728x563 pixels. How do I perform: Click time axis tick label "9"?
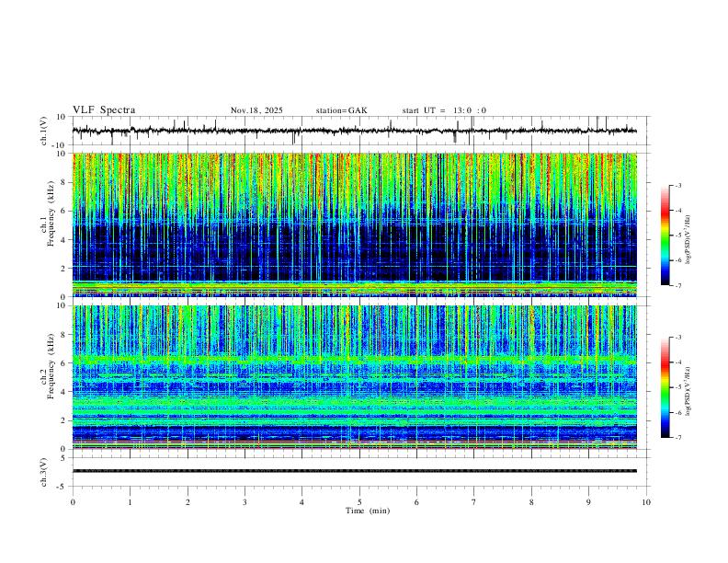[x=588, y=502]
